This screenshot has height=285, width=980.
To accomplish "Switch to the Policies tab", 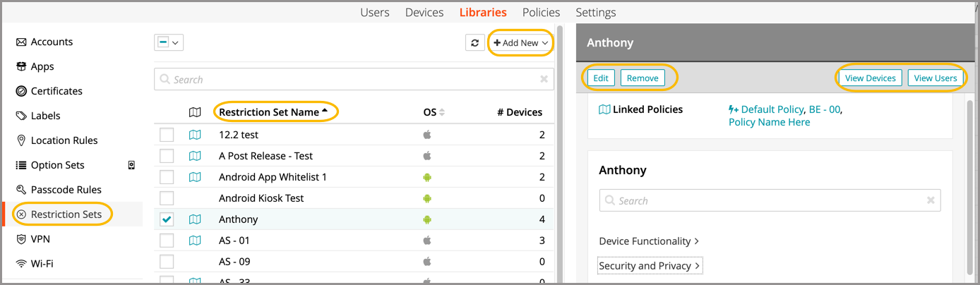I will tap(541, 13).
